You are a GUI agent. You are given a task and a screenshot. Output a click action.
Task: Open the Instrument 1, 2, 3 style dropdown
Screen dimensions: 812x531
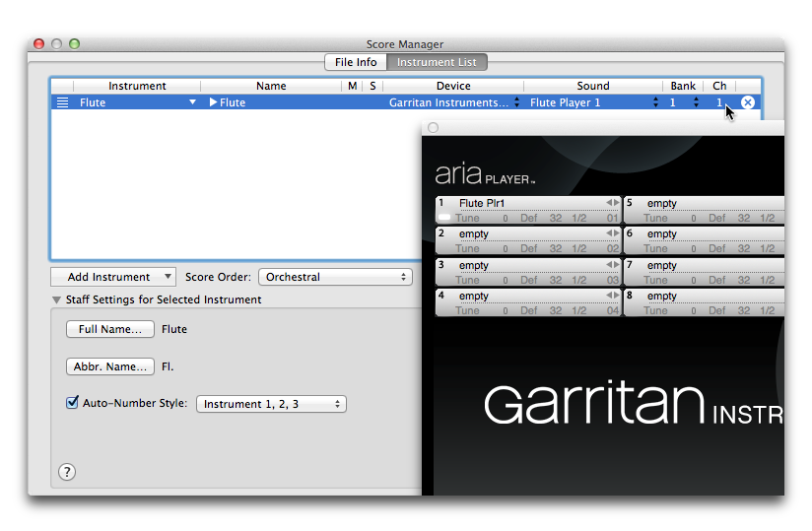(x=271, y=404)
